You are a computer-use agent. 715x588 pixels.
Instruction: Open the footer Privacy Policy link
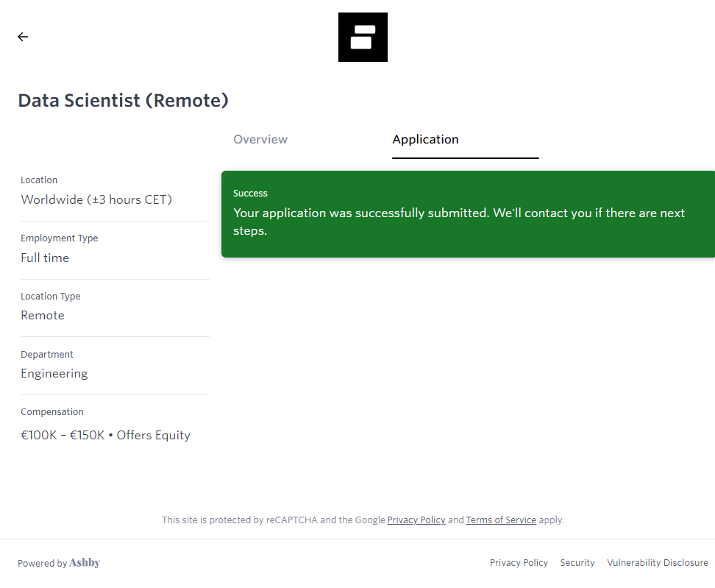pyautogui.click(x=519, y=563)
